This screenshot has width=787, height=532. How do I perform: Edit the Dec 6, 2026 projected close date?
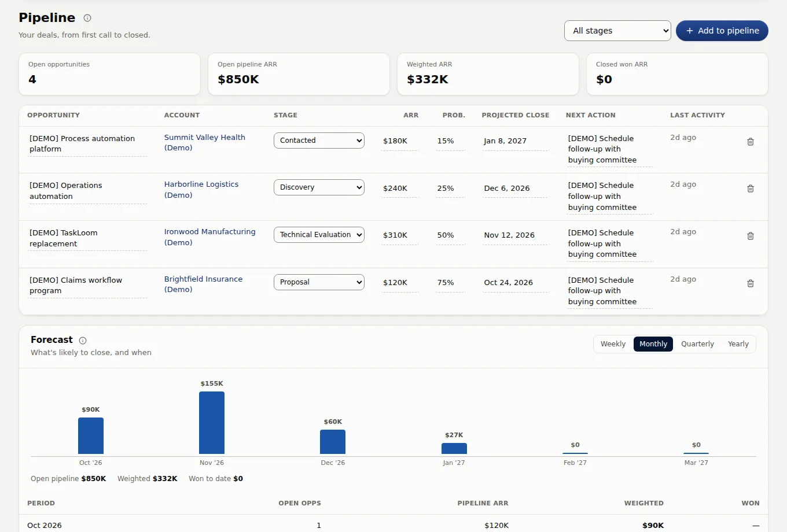(x=515, y=189)
